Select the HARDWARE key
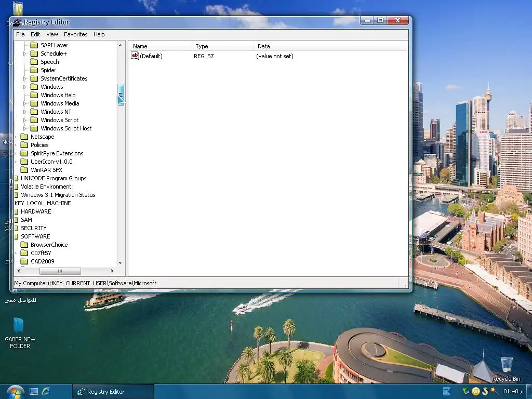Image resolution: width=532 pixels, height=399 pixels. [36, 211]
